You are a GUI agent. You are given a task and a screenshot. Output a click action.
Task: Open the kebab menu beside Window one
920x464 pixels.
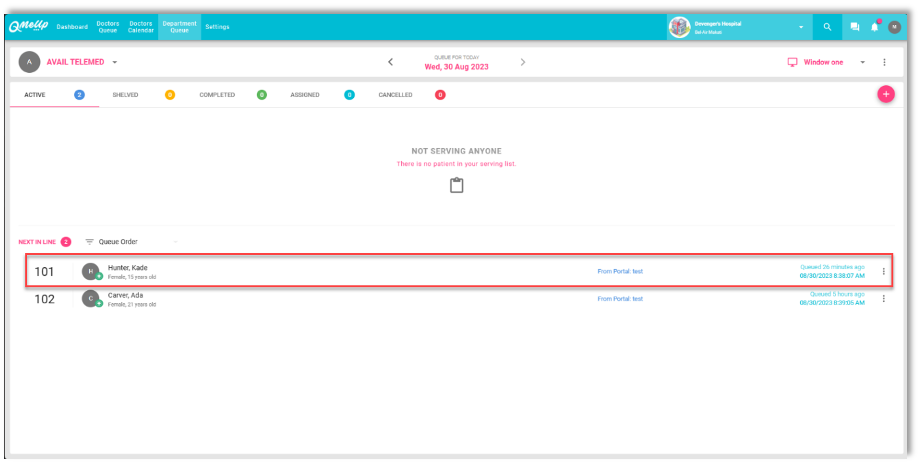click(x=884, y=62)
